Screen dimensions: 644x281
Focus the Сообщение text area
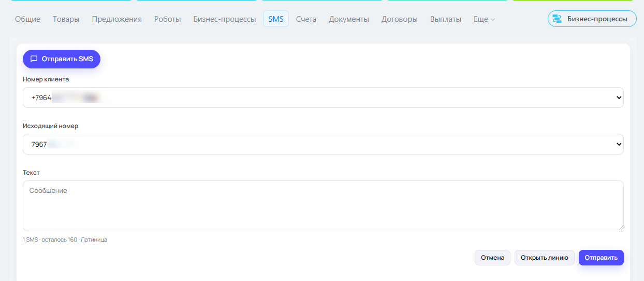323,206
